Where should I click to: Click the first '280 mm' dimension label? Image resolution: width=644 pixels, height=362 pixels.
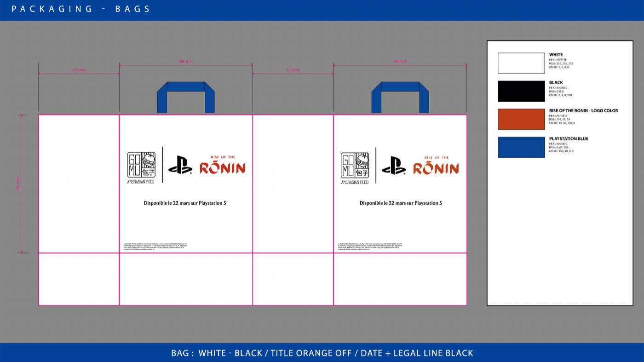[186, 62]
